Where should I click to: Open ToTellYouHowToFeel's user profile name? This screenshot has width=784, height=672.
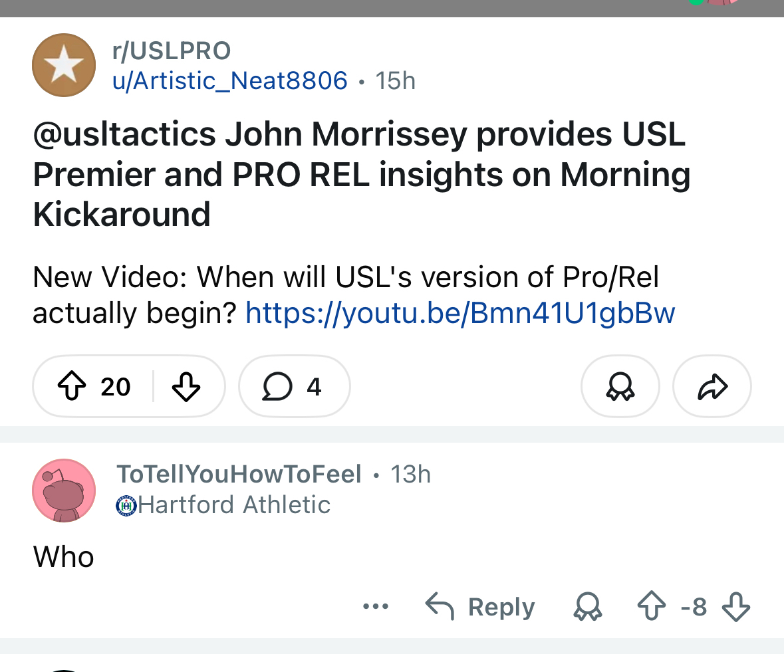(239, 474)
